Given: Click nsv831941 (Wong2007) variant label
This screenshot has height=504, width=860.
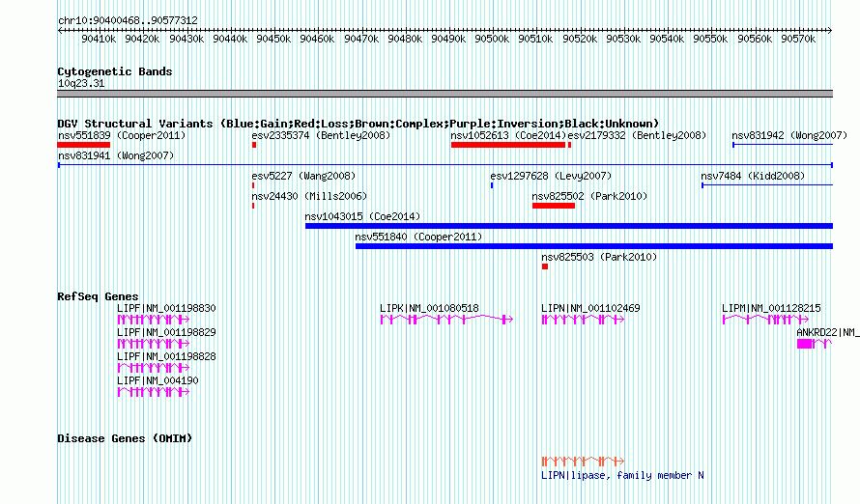Looking at the screenshot, I should [116, 155].
